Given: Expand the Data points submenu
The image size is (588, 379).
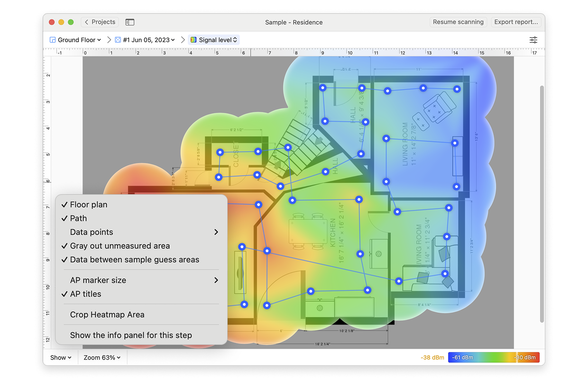Looking at the screenshot, I should (x=141, y=232).
